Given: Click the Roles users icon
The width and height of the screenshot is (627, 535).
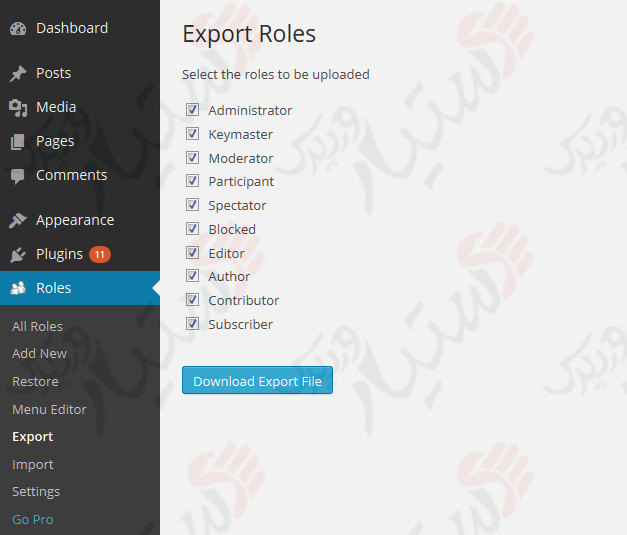Looking at the screenshot, I should pyautogui.click(x=18, y=288).
